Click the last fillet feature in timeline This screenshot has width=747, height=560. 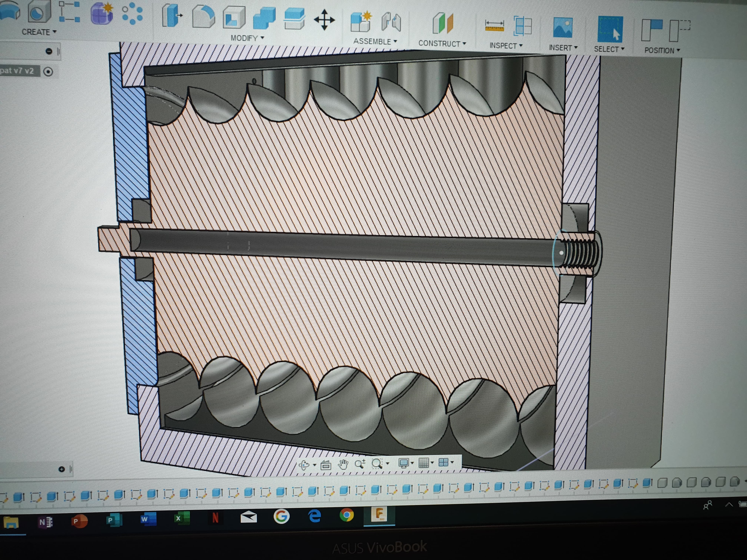point(735,482)
